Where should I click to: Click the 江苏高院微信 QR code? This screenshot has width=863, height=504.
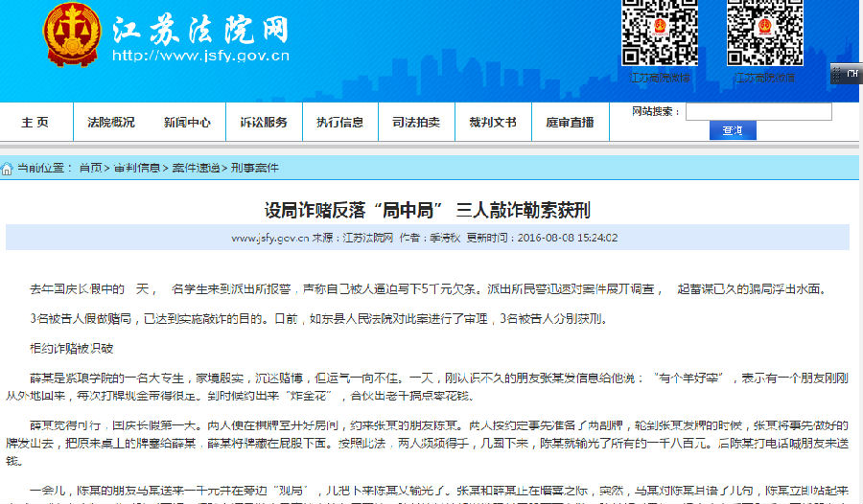(x=764, y=32)
